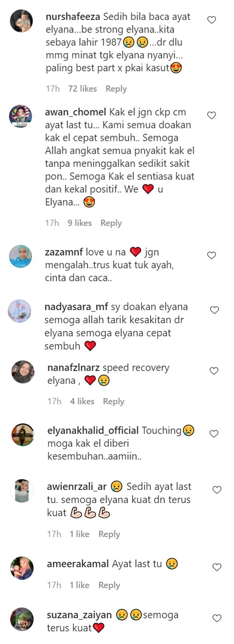Like awienrzali_ar's comment heart
The image size is (234, 644).
(x=217, y=490)
